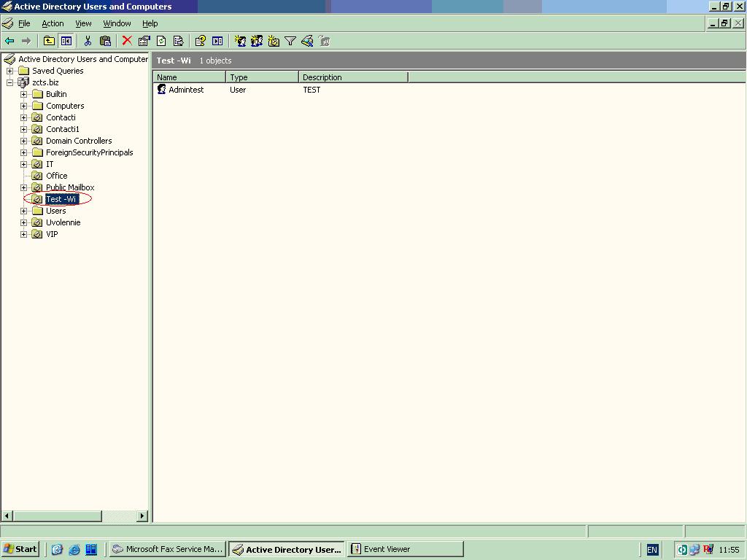Expand the Users container
The image size is (747, 560).
23,211
